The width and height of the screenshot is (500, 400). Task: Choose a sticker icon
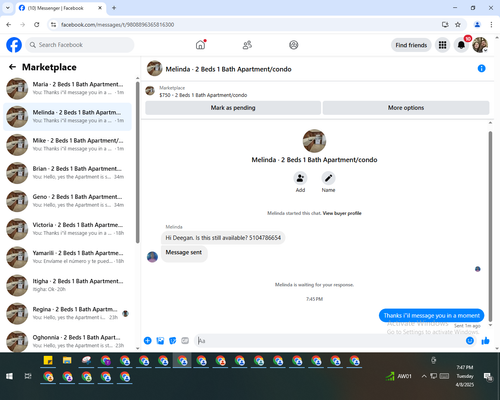click(173, 340)
